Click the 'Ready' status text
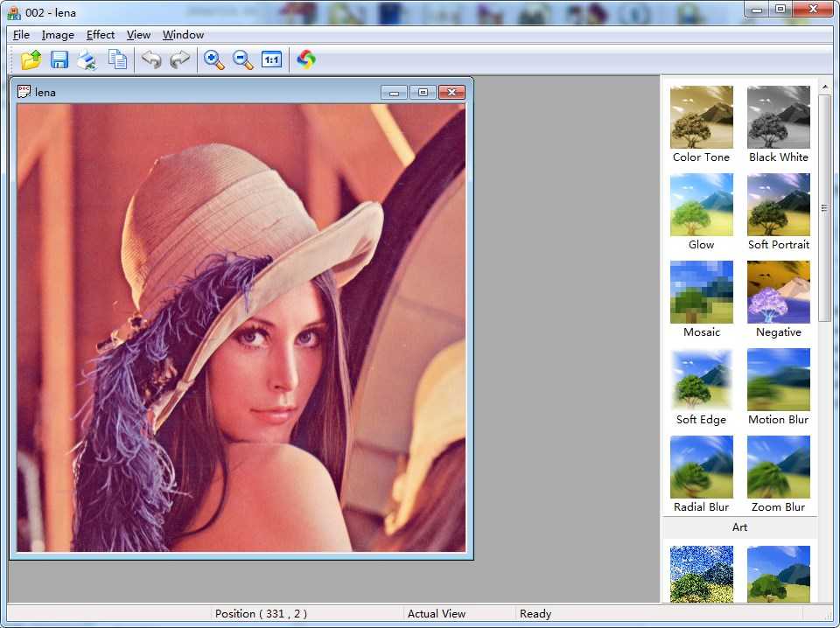 535,613
